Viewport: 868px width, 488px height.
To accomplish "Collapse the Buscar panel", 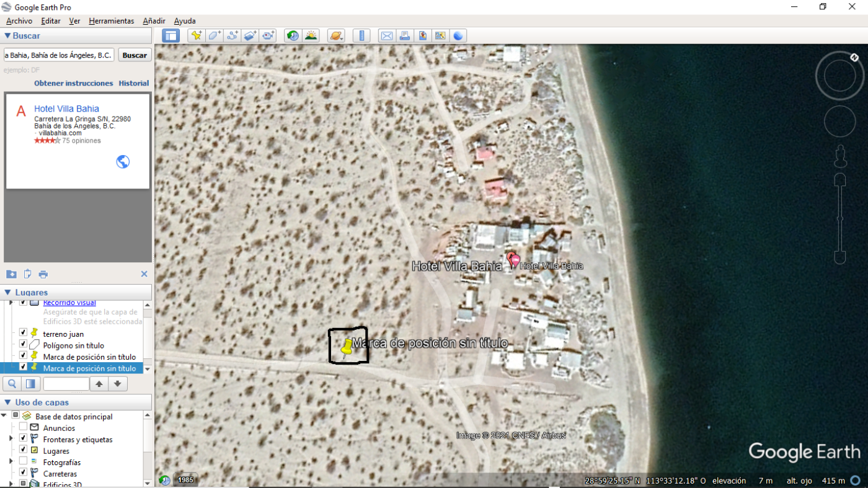I will click(7, 35).
